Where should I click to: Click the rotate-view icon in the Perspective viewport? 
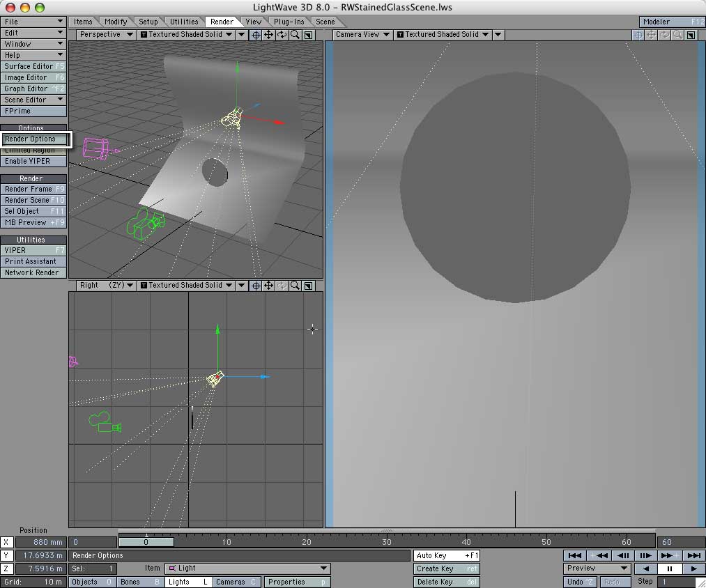pyautogui.click(x=282, y=35)
